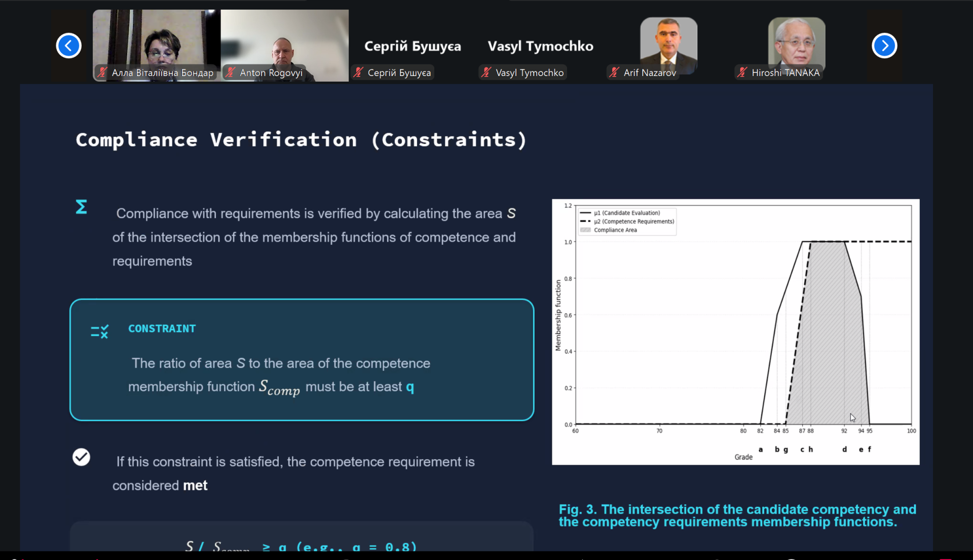The height and width of the screenshot is (560, 973).
Task: Select Алла Віталіївна Бондар video thumbnail
Action: [157, 38]
